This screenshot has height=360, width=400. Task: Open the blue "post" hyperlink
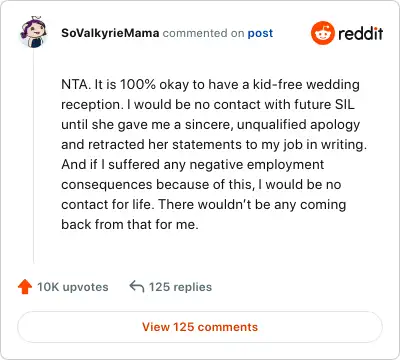(x=260, y=33)
